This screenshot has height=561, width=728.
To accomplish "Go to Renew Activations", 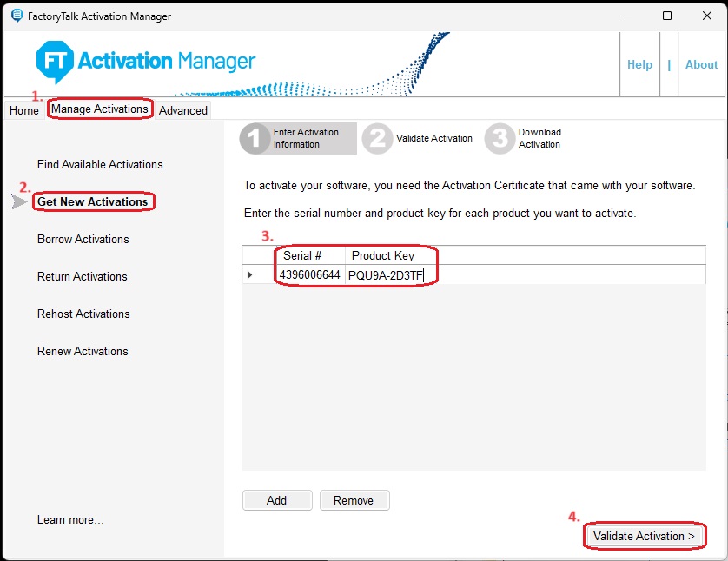I will (x=83, y=351).
